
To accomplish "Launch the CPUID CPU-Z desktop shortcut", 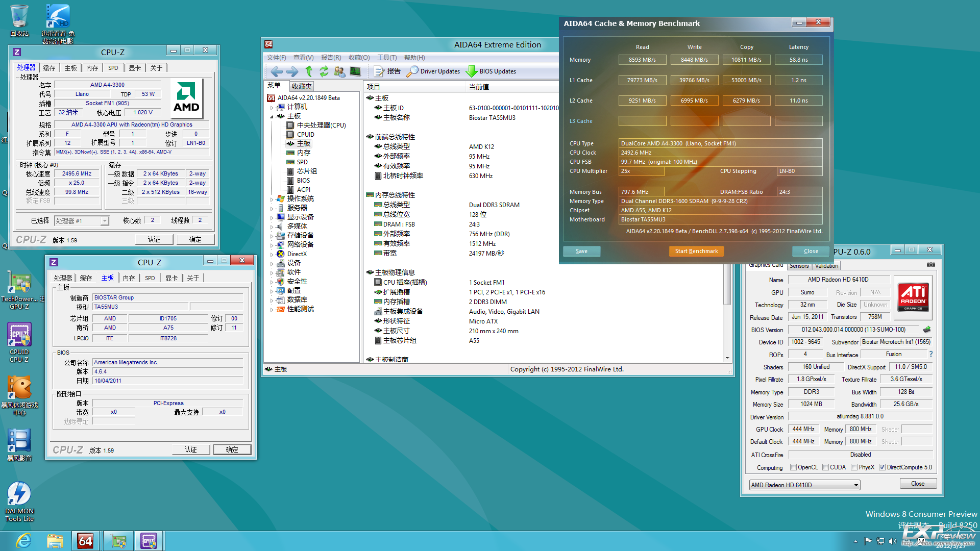I will 19,342.
